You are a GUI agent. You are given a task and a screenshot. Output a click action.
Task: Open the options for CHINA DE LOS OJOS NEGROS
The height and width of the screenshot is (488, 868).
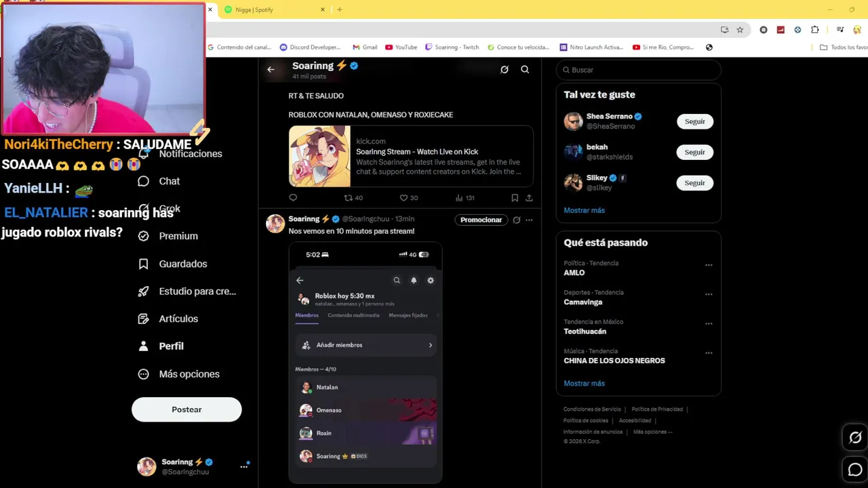coord(709,353)
